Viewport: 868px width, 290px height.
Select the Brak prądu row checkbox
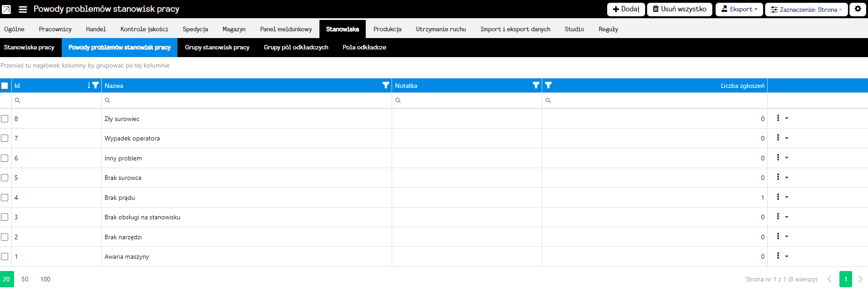pos(5,198)
